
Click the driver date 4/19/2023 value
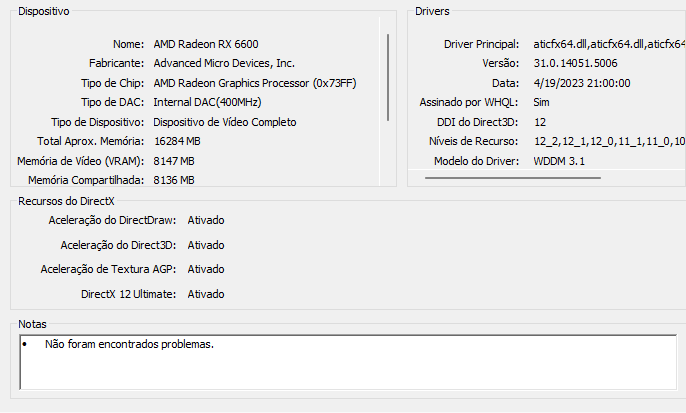582,83
